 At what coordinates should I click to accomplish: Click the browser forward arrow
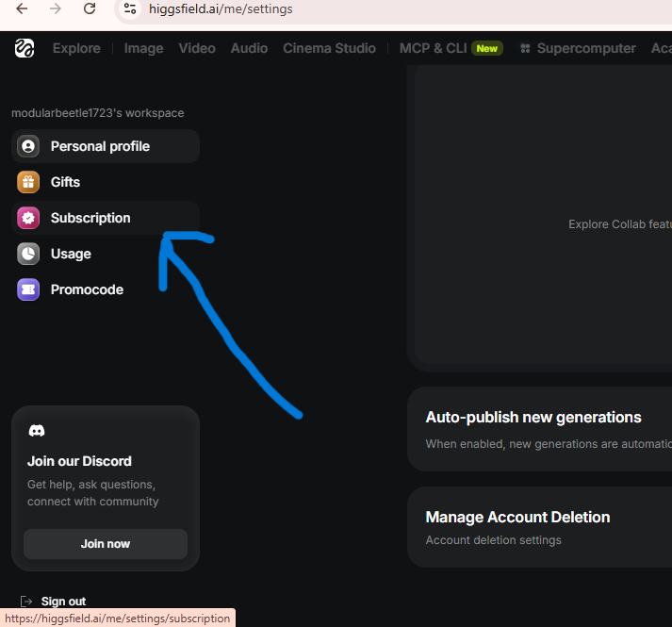pyautogui.click(x=56, y=8)
